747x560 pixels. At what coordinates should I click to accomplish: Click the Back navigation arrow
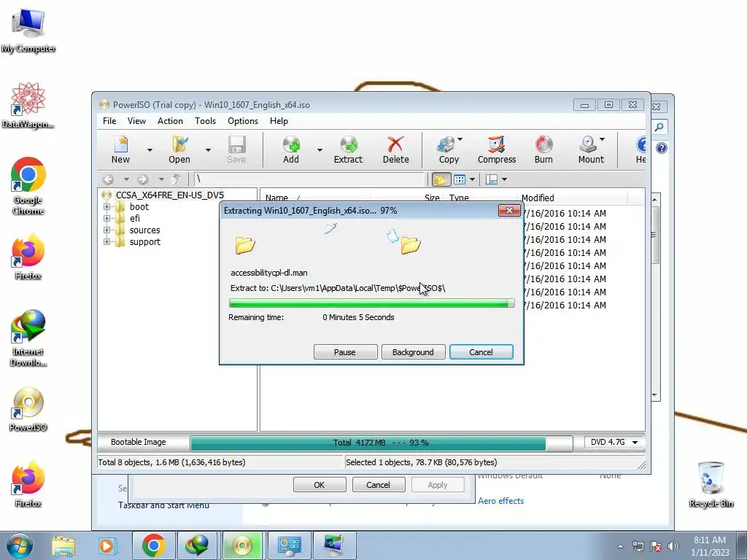(108, 179)
